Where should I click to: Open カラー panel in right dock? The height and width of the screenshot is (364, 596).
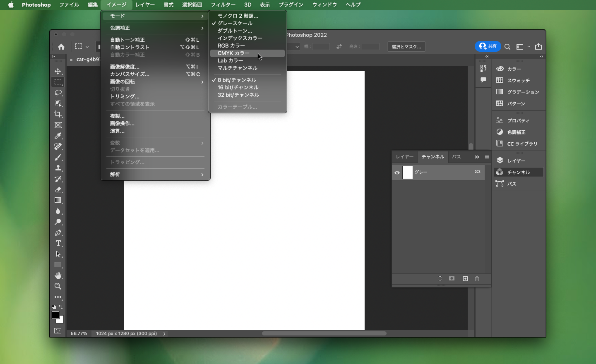tap(519, 69)
